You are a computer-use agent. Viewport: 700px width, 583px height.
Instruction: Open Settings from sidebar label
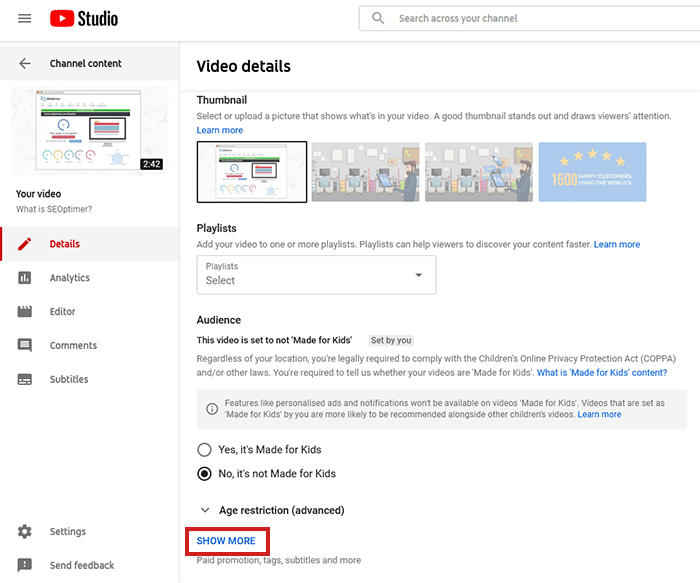point(68,531)
